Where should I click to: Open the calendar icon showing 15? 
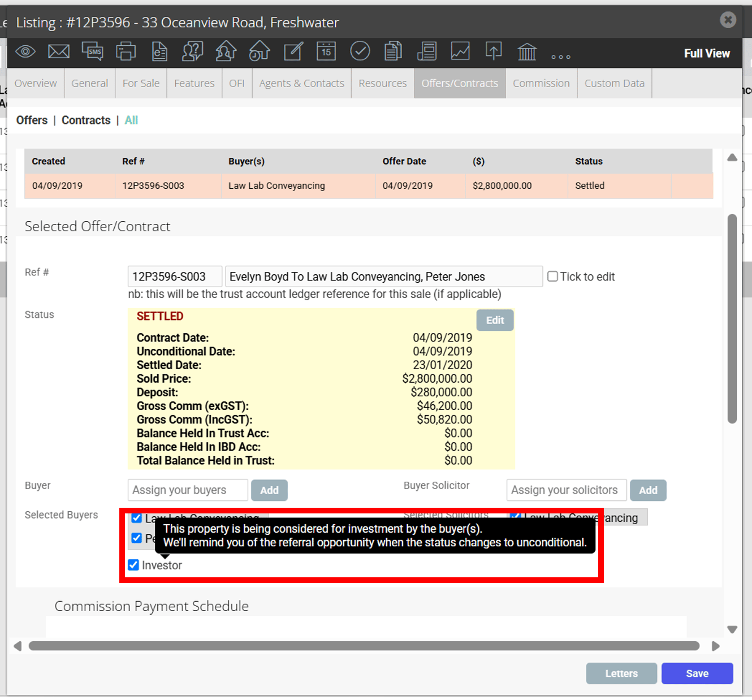326,51
